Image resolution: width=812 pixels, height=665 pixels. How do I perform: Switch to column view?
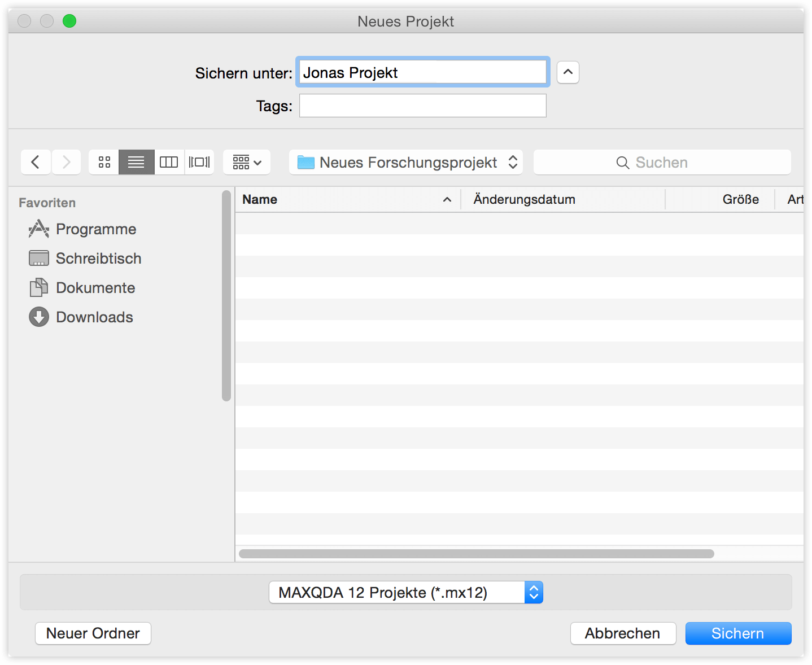(169, 163)
